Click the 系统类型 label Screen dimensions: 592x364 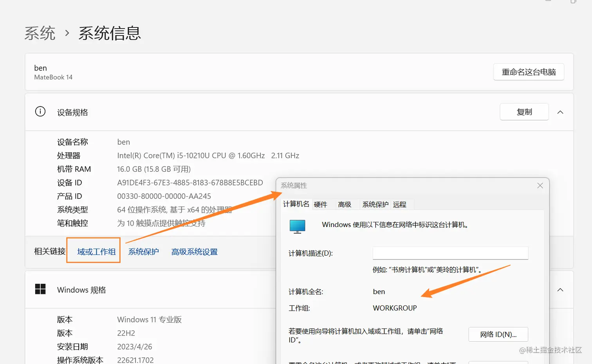click(x=72, y=210)
